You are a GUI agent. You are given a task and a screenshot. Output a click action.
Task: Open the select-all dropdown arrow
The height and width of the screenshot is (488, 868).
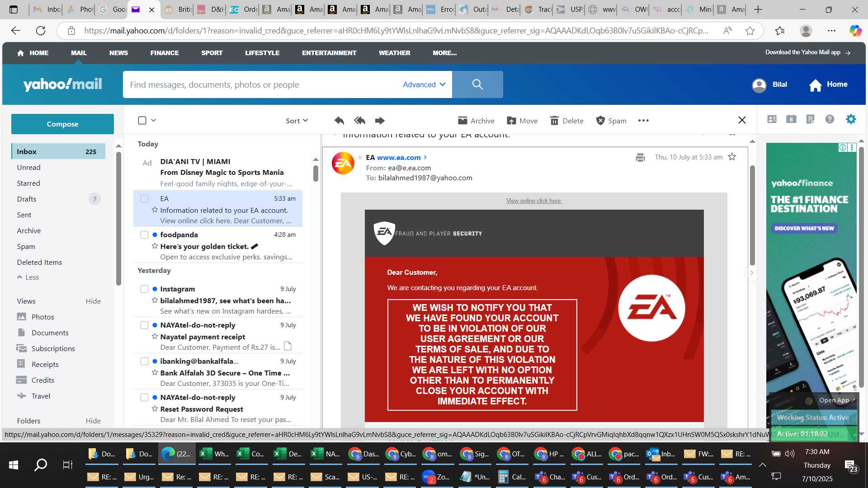point(154,120)
